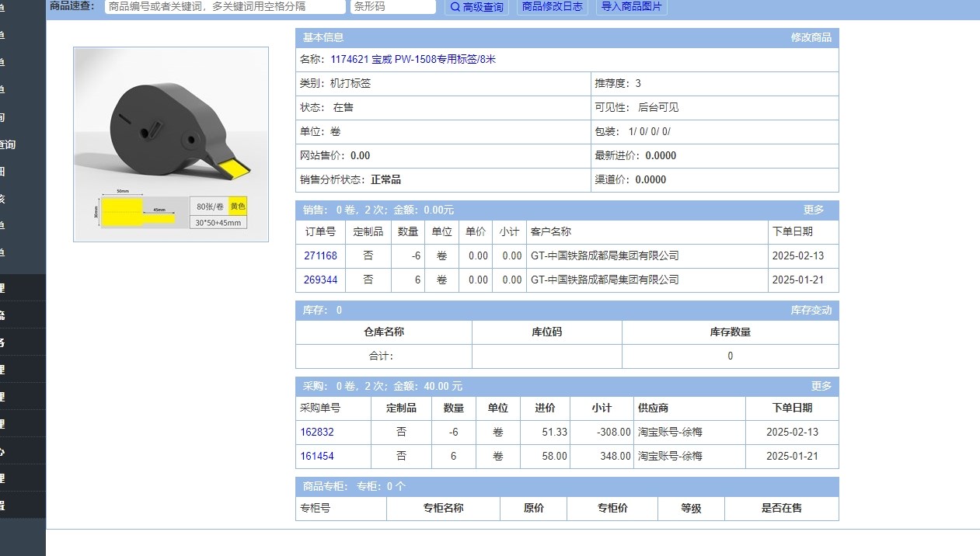Open sales order 271168
Image resolution: width=980 pixels, height=556 pixels.
[320, 255]
